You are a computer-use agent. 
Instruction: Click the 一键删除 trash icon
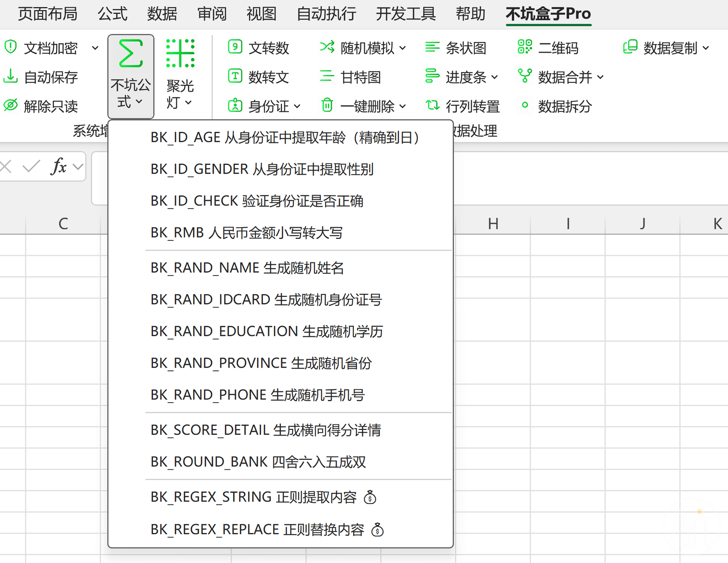pyautogui.click(x=327, y=105)
